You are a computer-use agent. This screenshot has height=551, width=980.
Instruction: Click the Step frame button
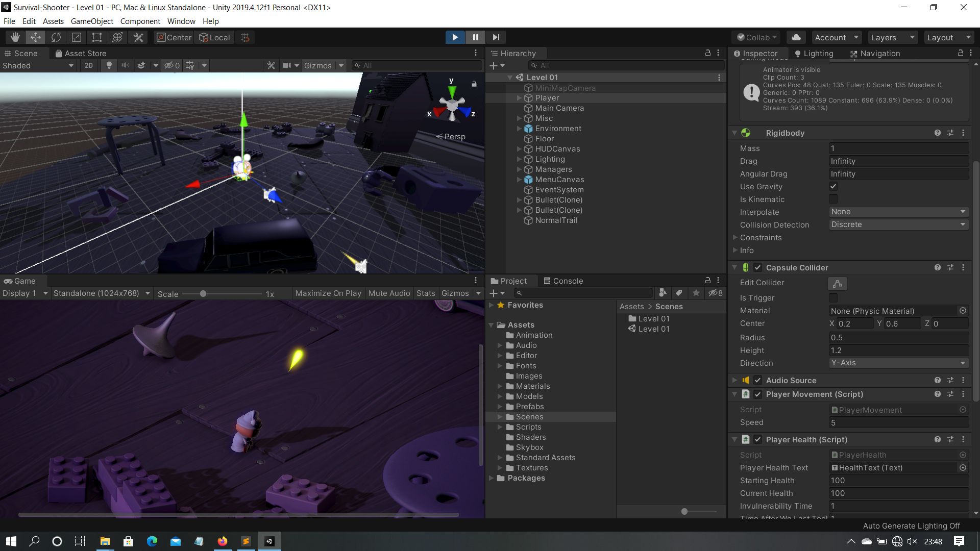(x=496, y=37)
